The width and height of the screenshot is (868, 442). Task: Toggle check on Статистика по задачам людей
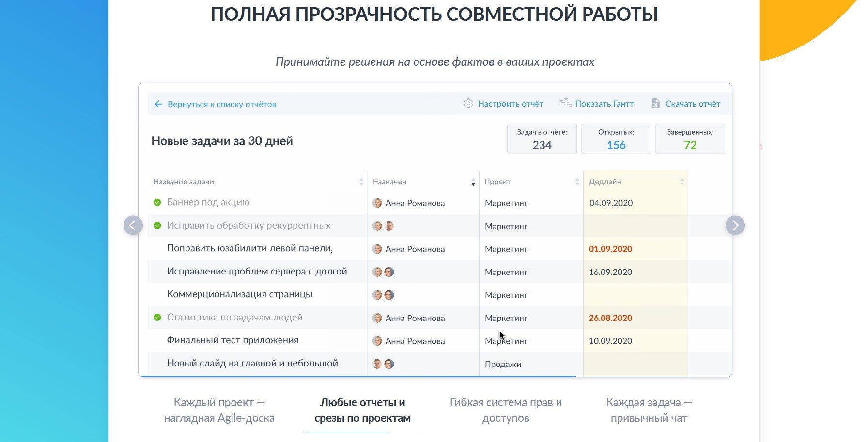tap(157, 318)
